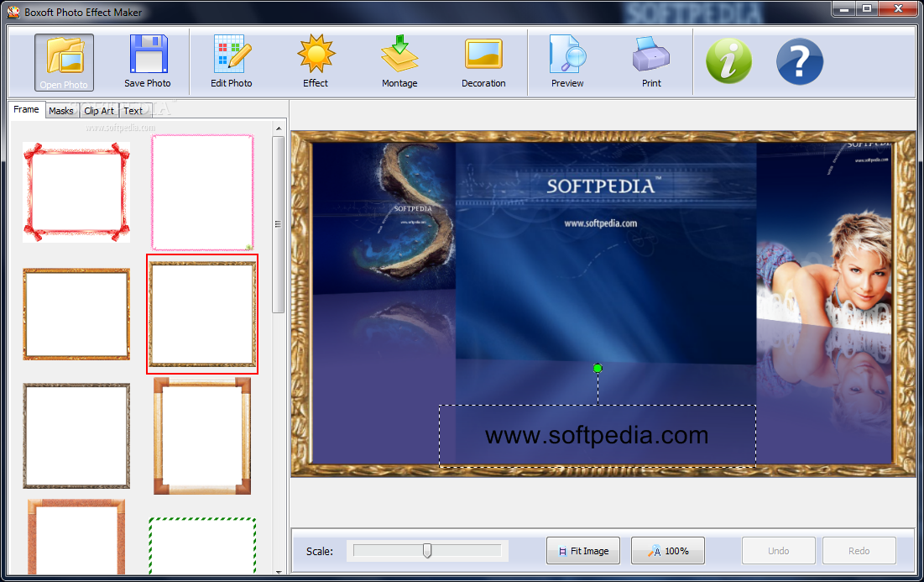Click the Preview magnifier icon
924x582 pixels.
(x=567, y=55)
